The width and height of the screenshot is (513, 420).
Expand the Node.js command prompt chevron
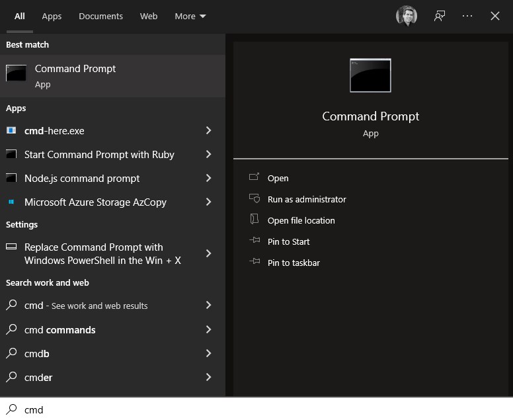click(208, 179)
